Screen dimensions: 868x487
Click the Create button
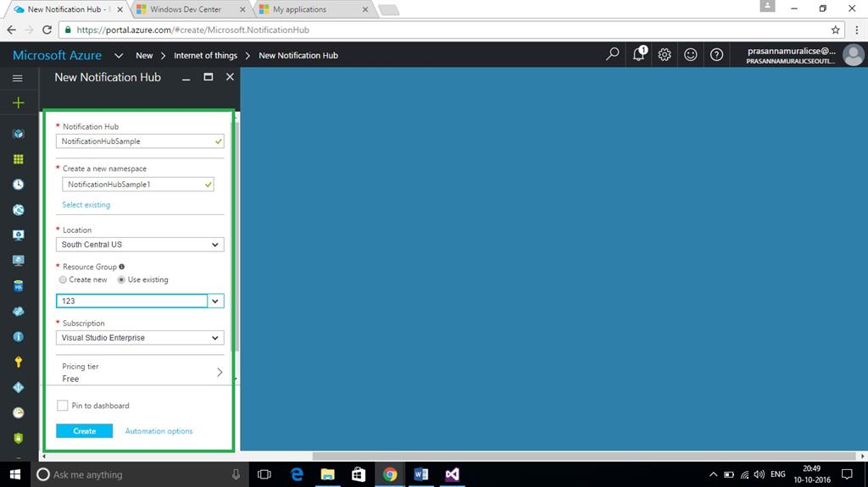[x=84, y=431]
